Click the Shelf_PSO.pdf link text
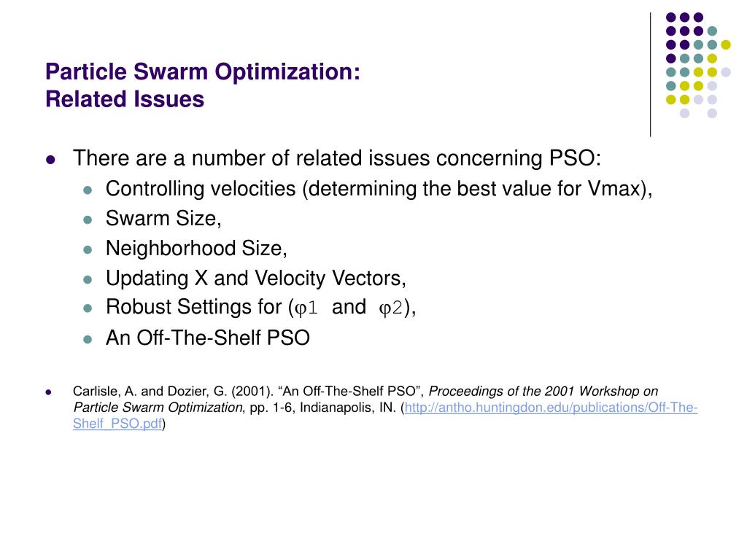747x560 pixels. click(117, 424)
